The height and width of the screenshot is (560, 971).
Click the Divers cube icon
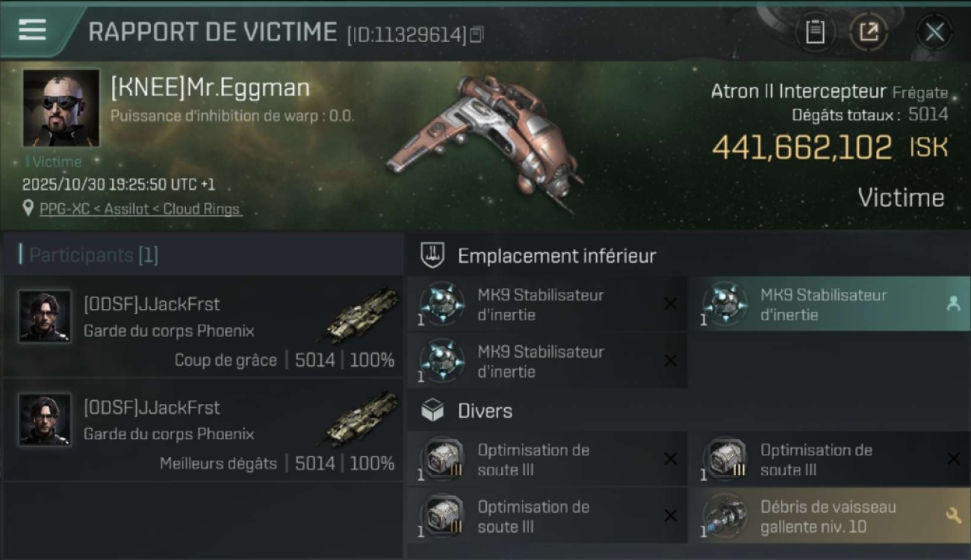point(432,411)
